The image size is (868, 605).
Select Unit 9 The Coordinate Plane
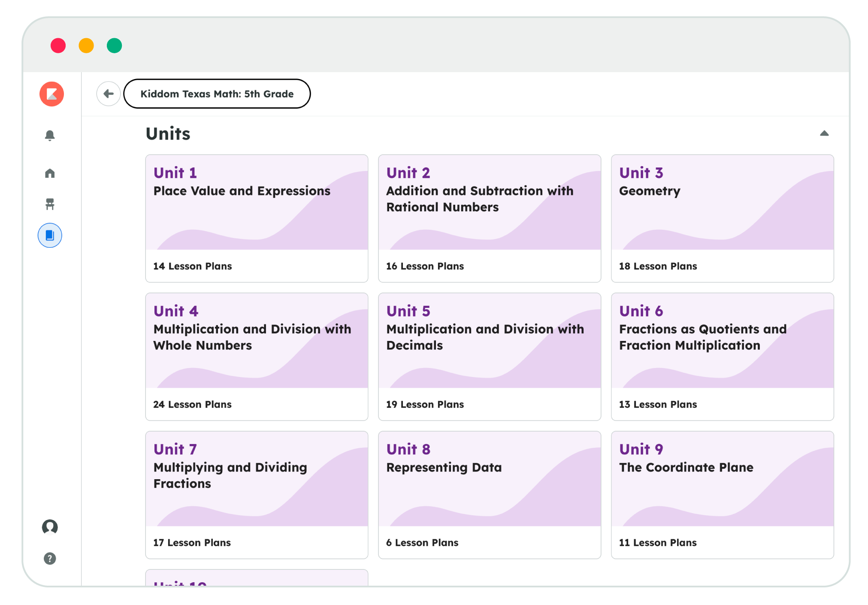pyautogui.click(x=722, y=495)
